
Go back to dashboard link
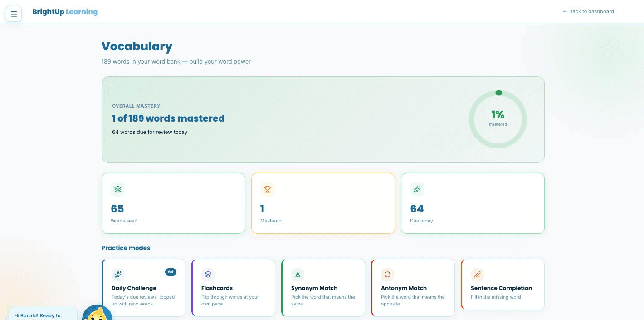(588, 11)
